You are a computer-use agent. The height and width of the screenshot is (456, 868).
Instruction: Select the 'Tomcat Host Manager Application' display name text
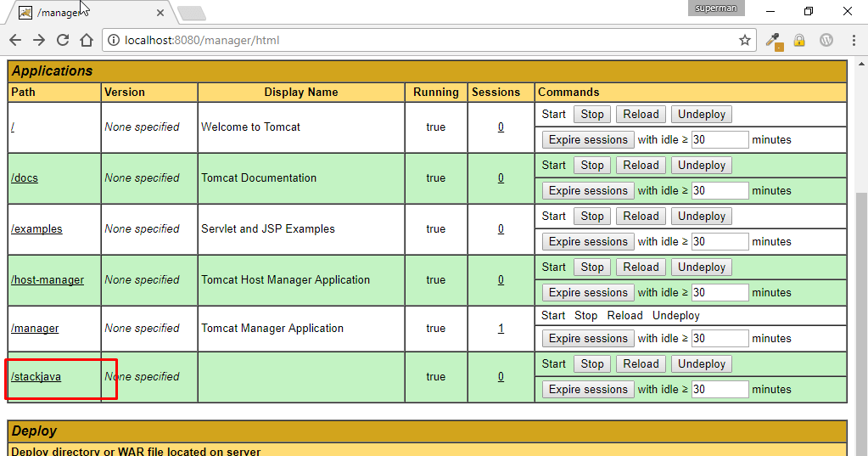click(x=285, y=280)
